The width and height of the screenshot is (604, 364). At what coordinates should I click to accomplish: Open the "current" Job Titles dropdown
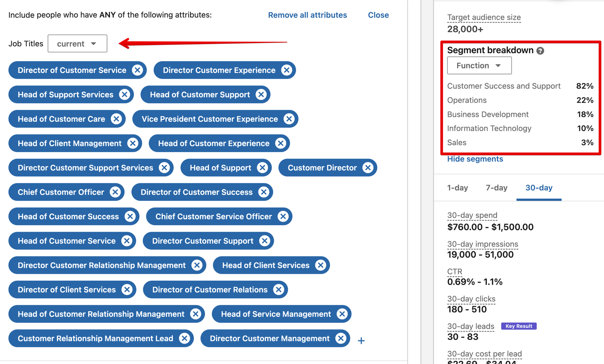(77, 43)
